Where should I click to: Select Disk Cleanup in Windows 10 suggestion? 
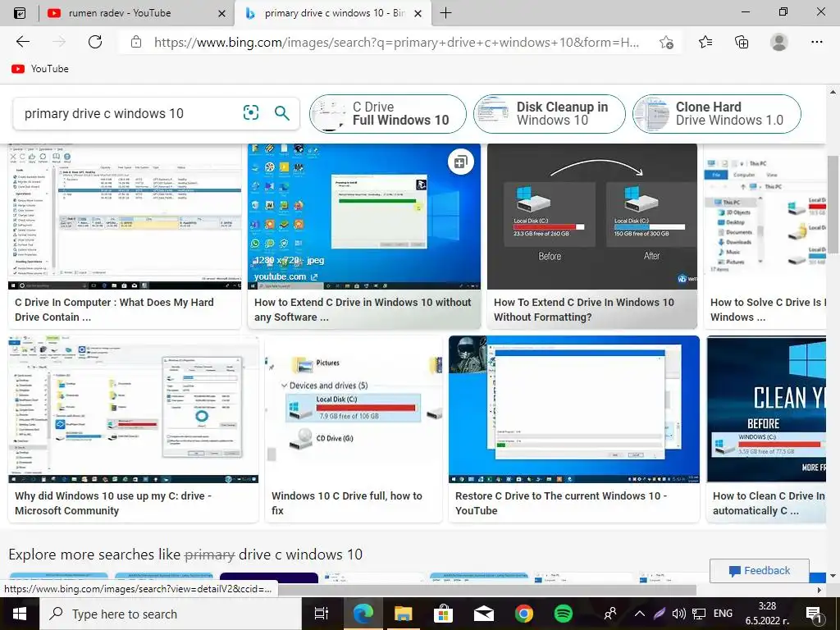click(550, 113)
